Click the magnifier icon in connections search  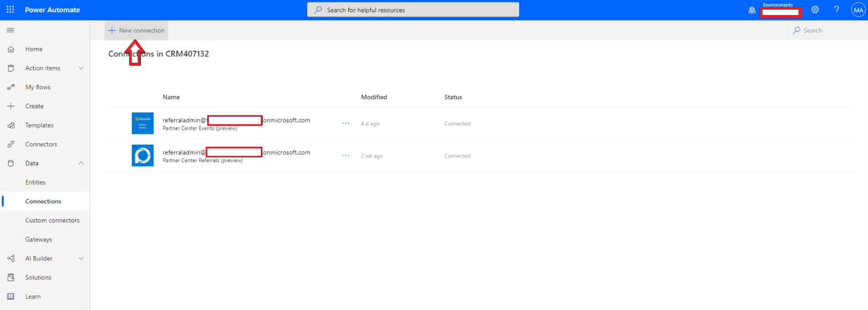[797, 31]
